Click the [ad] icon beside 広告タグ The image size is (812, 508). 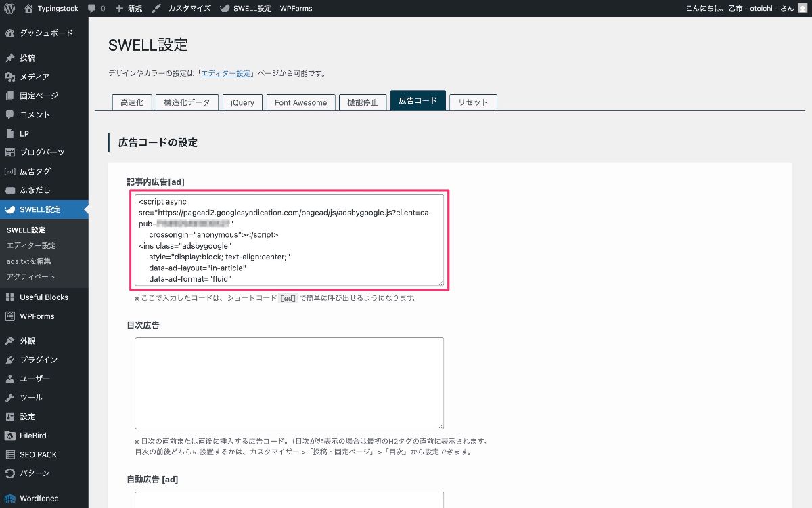tap(9, 172)
